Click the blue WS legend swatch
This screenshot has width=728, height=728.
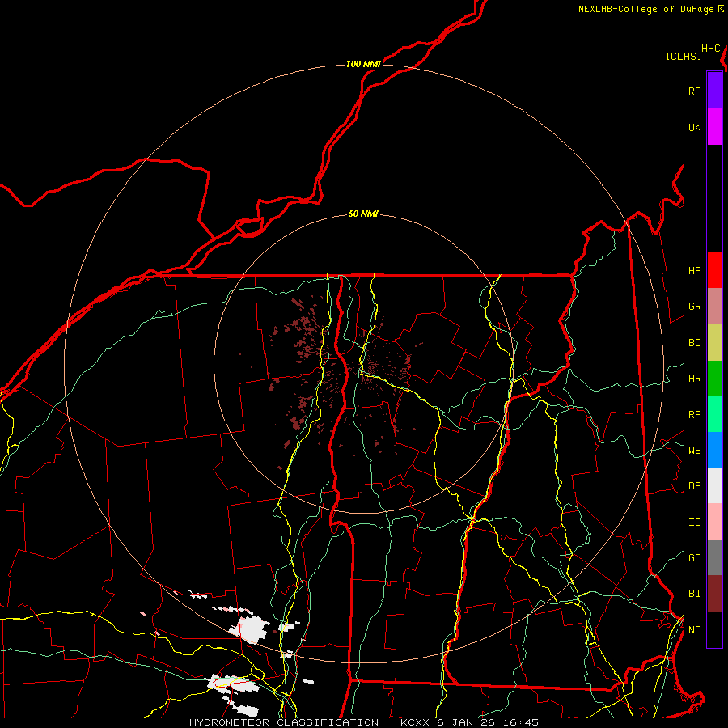(714, 450)
